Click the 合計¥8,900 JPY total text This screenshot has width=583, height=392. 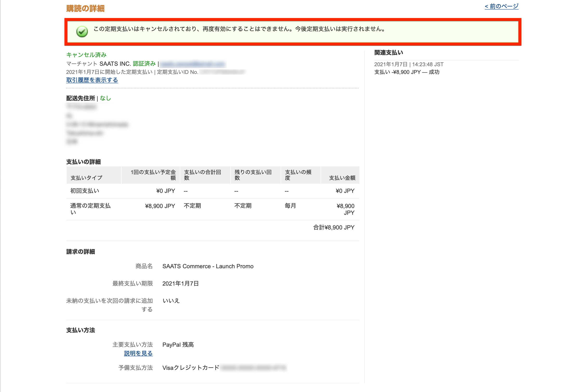[x=334, y=228]
